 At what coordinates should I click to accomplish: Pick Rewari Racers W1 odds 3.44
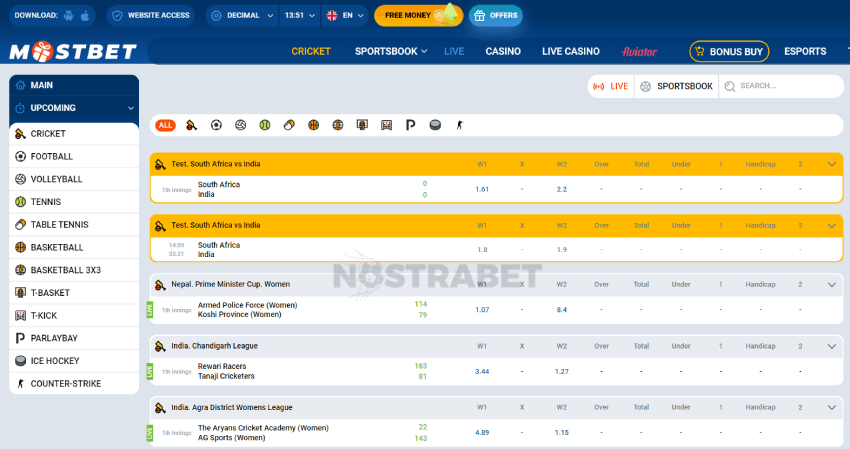click(482, 371)
